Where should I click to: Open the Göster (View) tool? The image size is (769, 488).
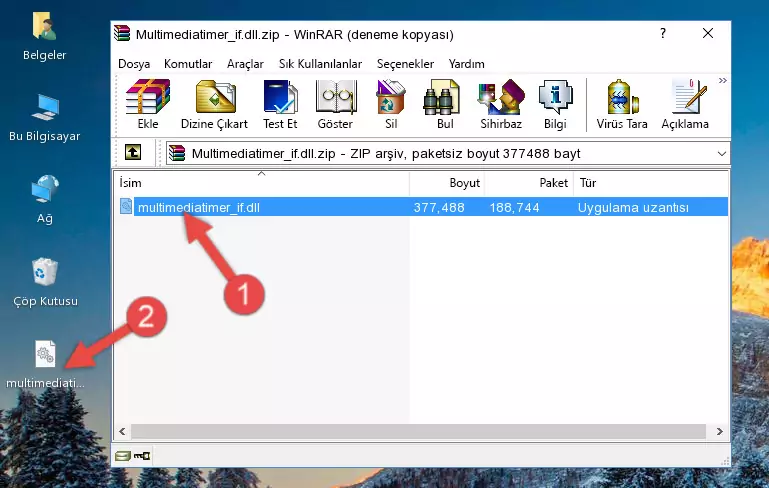(x=335, y=104)
